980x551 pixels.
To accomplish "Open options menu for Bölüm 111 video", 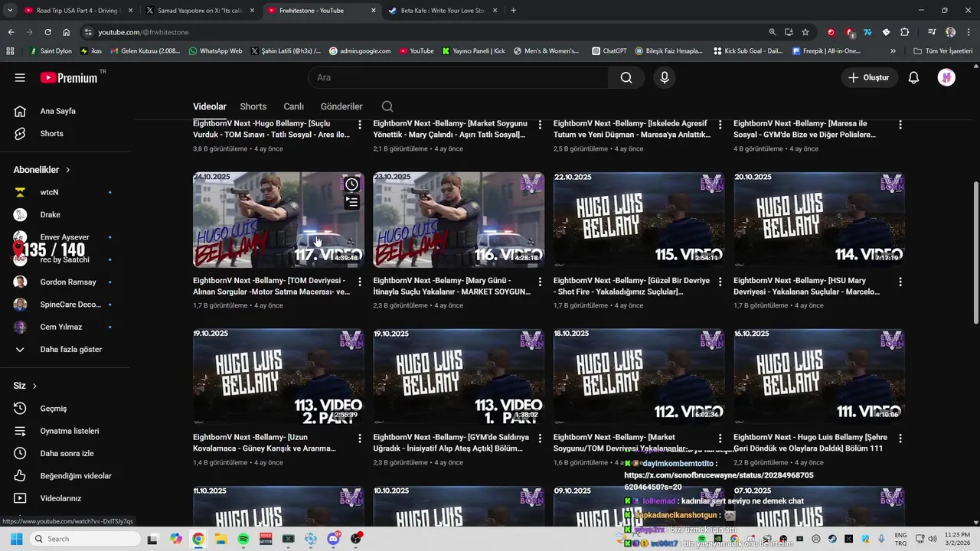I will pos(900,439).
